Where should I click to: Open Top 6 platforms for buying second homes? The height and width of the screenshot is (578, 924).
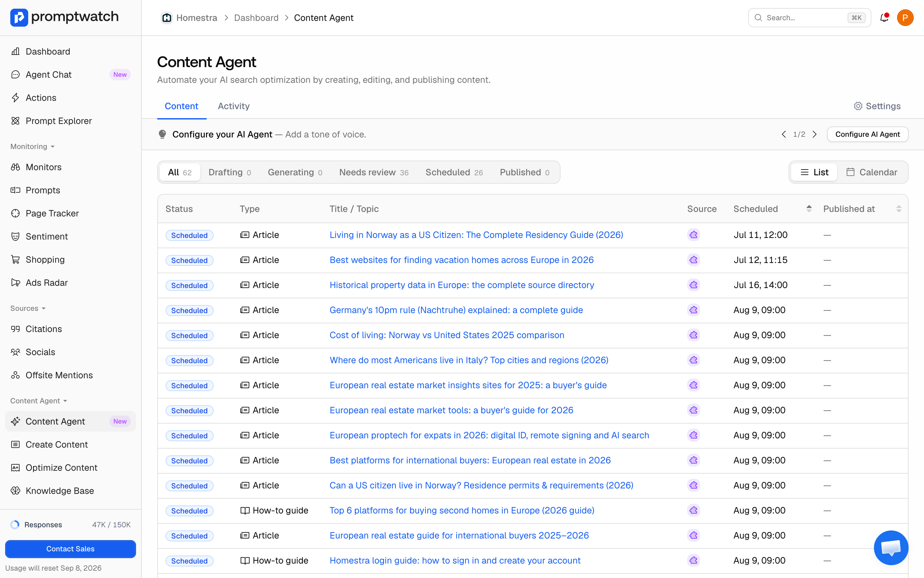tap(462, 510)
